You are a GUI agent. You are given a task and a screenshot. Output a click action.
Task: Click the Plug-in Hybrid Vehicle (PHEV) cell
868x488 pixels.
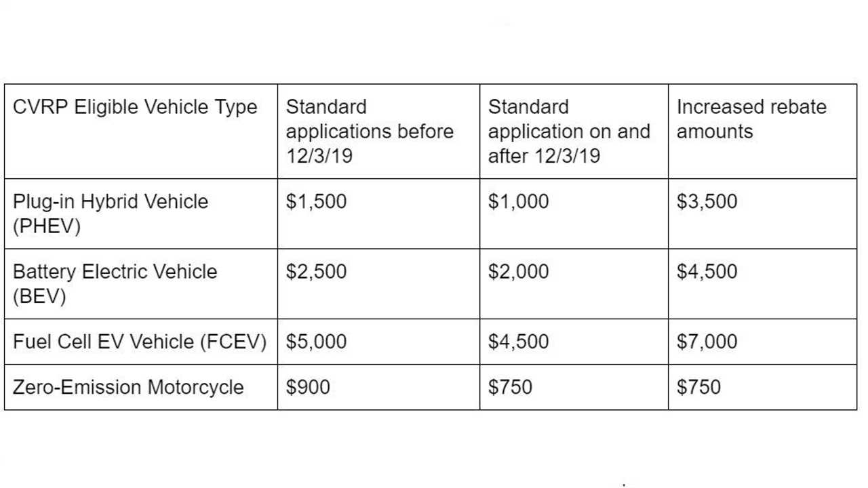(111, 213)
